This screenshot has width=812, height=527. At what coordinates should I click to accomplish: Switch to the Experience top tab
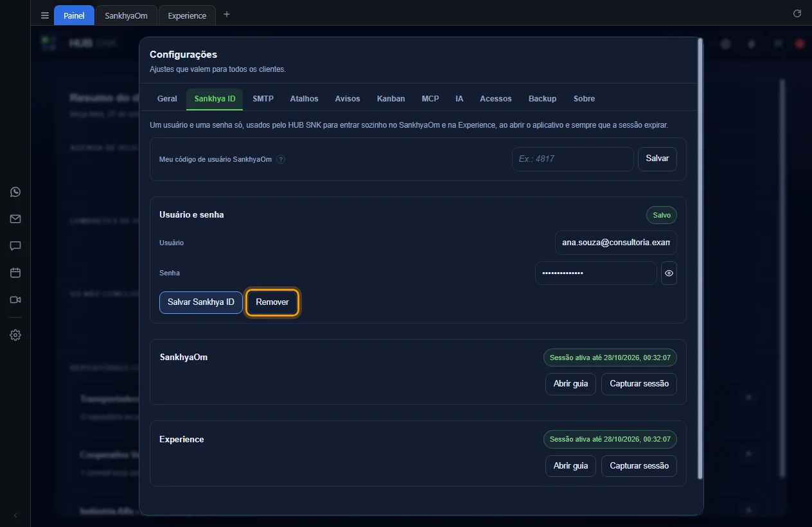(x=187, y=15)
